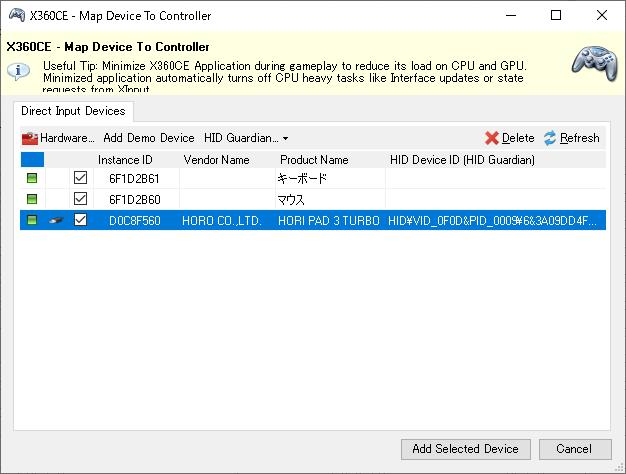Toggle the HORI PAD 3 TURBO checkbox
Image resolution: width=626 pixels, height=474 pixels.
coord(81,220)
